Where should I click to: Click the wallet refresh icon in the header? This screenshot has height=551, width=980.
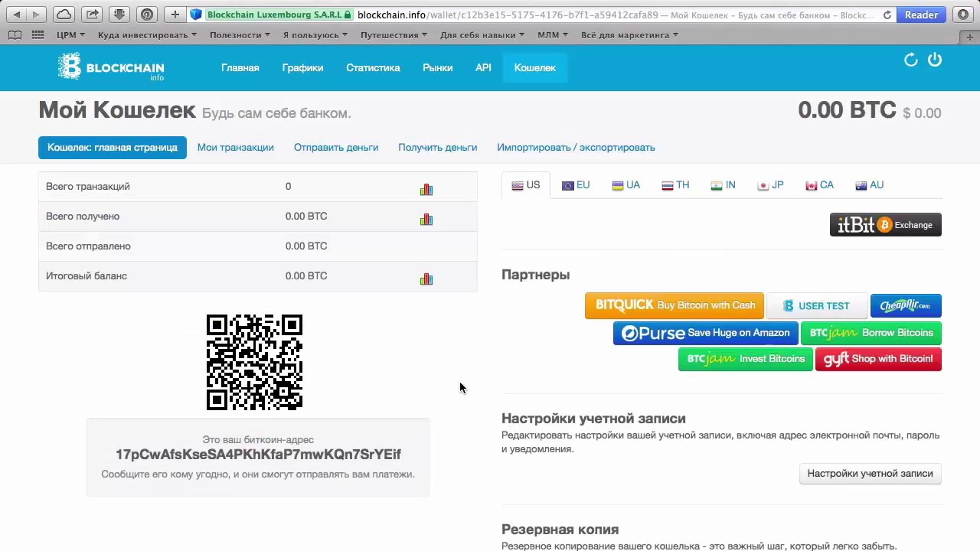click(911, 60)
